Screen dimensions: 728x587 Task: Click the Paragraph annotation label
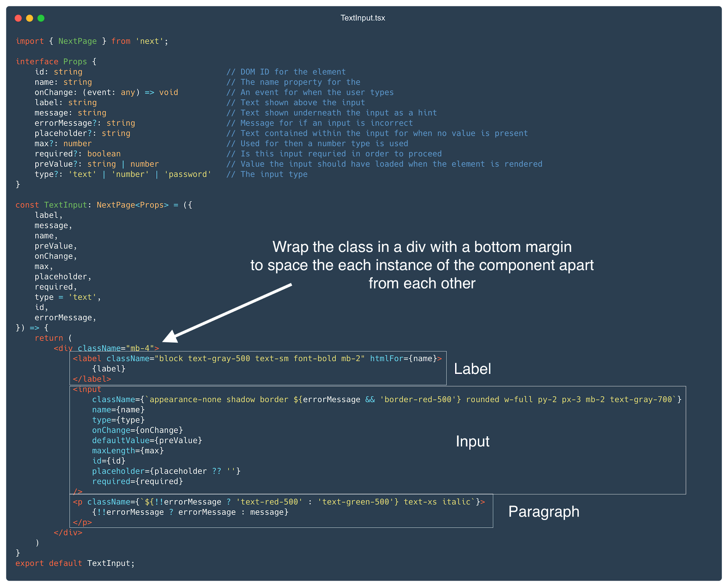tap(544, 511)
